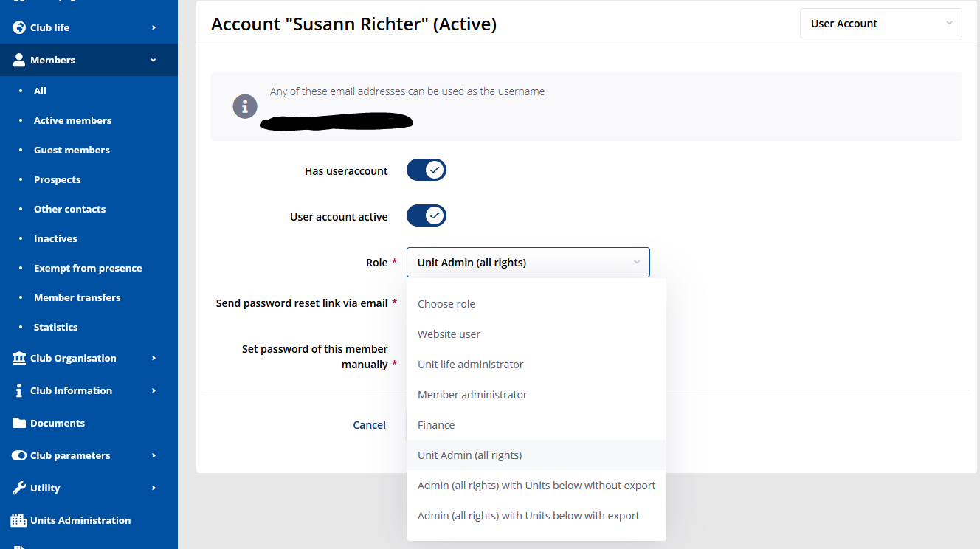Click the toggle icon beside Club parameters
This screenshot has height=549, width=980.
19,455
